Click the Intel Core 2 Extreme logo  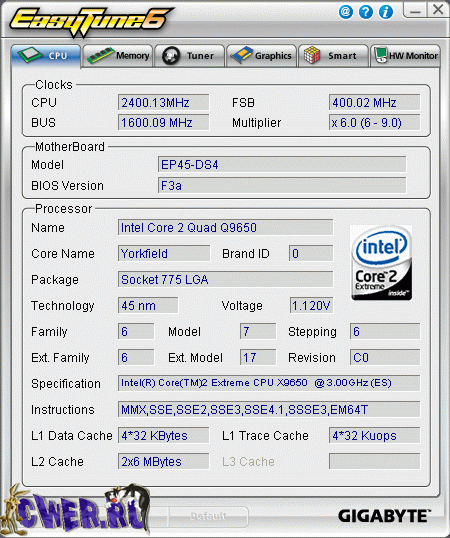381,263
